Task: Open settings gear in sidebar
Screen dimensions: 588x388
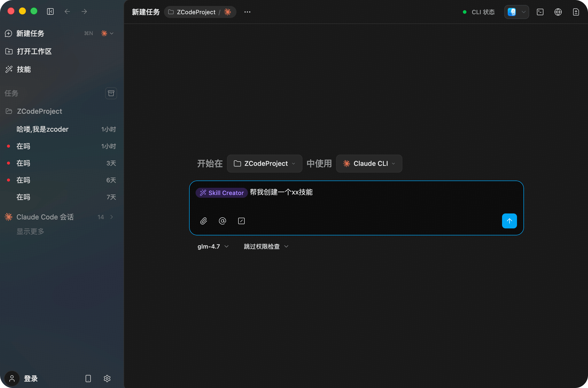Action: pyautogui.click(x=107, y=379)
